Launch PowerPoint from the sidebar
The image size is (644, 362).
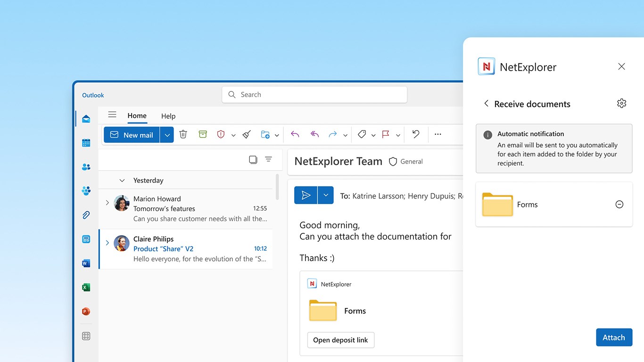[x=86, y=312]
